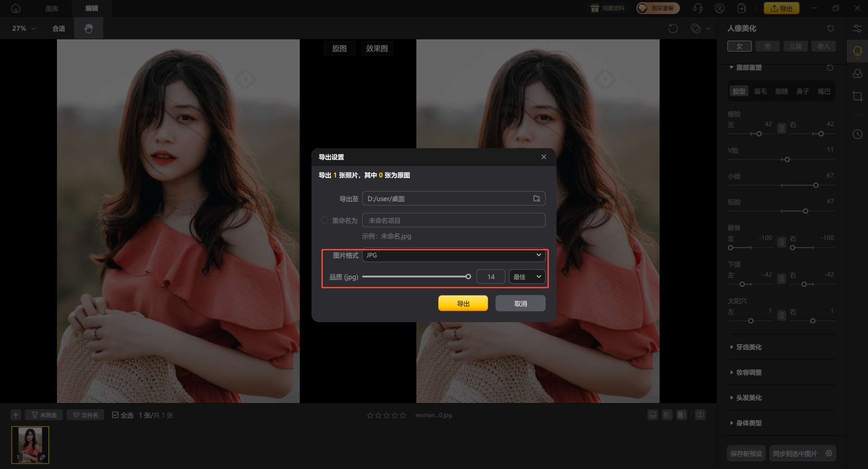The width and height of the screenshot is (868, 469).
Task: Click the 取消 cancel button
Action: (x=520, y=304)
